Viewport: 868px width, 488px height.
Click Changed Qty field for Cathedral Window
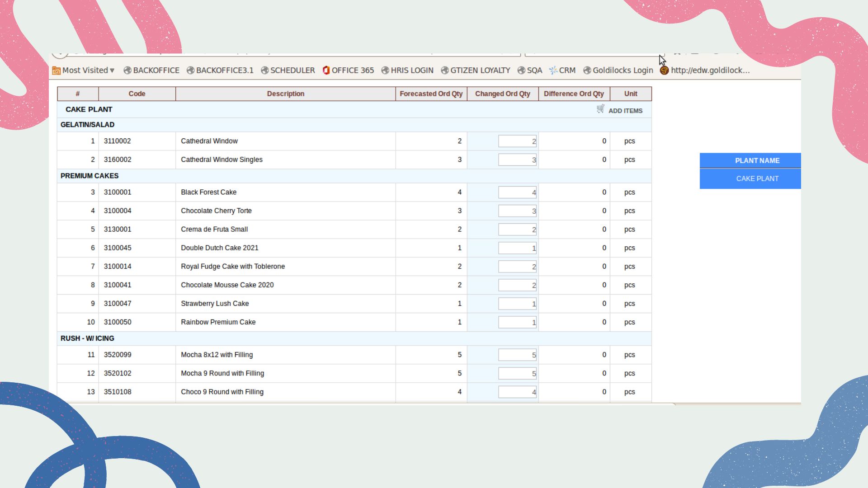[x=517, y=141]
